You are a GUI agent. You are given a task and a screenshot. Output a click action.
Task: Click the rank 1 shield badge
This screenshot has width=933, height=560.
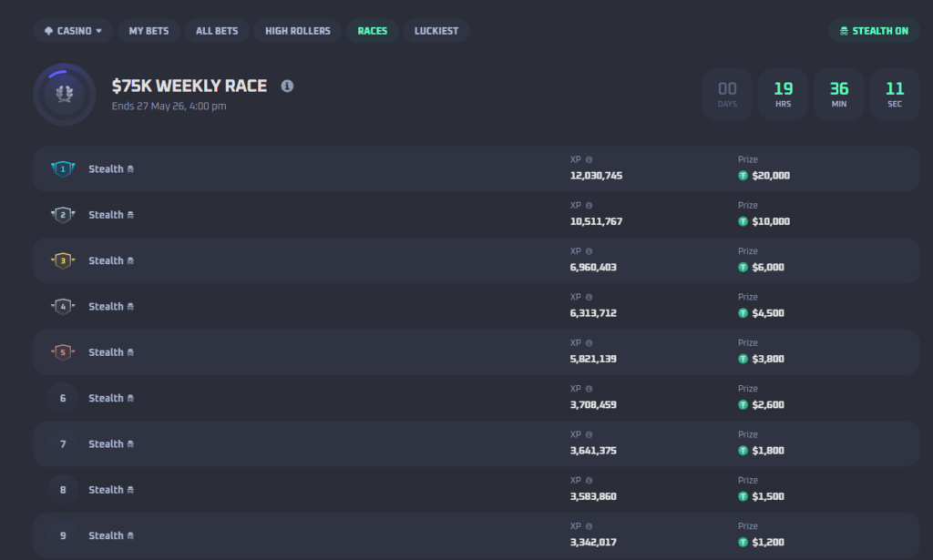pyautogui.click(x=63, y=168)
